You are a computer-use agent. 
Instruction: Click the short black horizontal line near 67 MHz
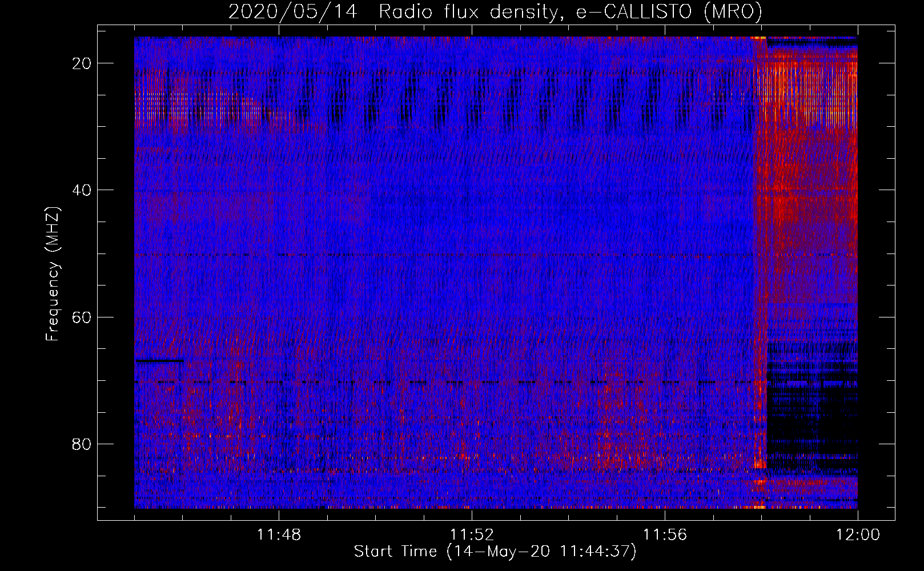(x=159, y=361)
